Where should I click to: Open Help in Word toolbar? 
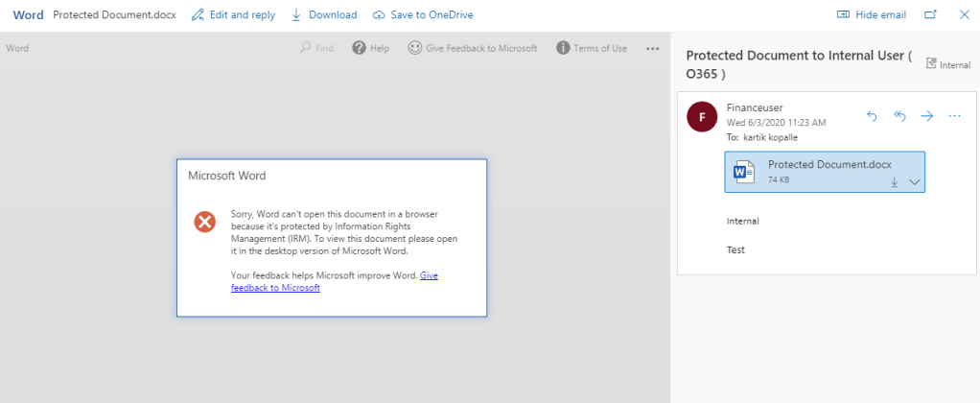click(x=371, y=48)
